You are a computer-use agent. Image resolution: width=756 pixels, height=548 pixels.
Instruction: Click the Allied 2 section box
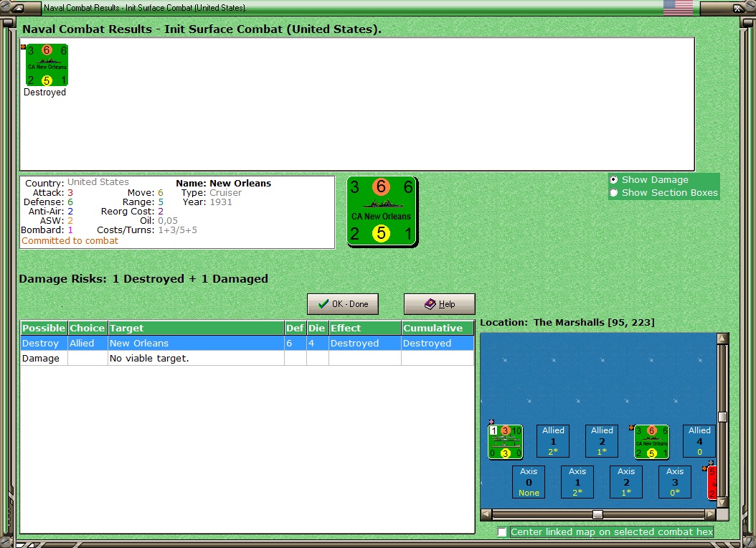pos(602,441)
